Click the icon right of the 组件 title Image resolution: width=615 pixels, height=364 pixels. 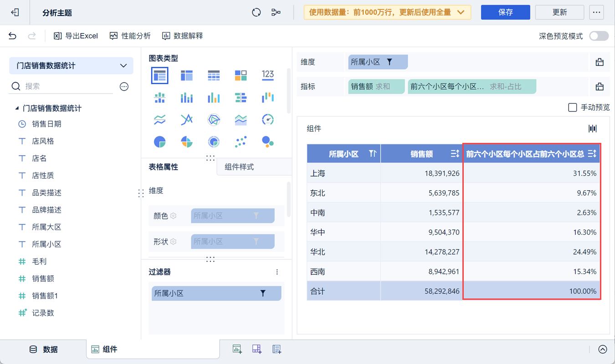(592, 129)
